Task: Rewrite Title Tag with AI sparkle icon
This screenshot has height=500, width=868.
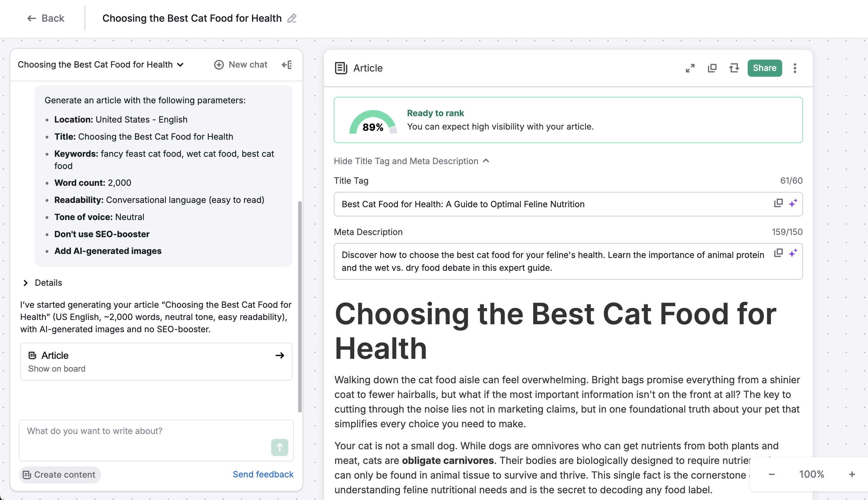Action: [x=793, y=203]
